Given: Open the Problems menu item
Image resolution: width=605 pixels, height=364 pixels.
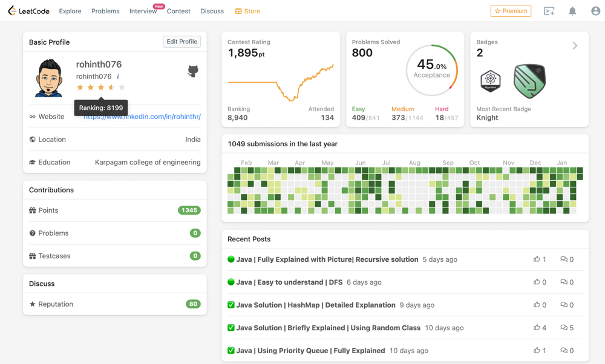Looking at the screenshot, I should click(x=105, y=11).
